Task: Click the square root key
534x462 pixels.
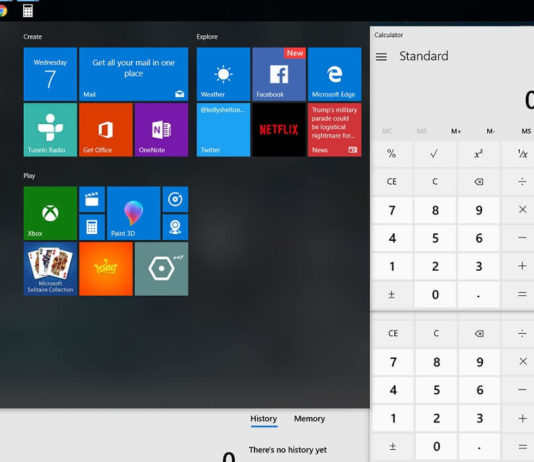Action: tap(434, 154)
